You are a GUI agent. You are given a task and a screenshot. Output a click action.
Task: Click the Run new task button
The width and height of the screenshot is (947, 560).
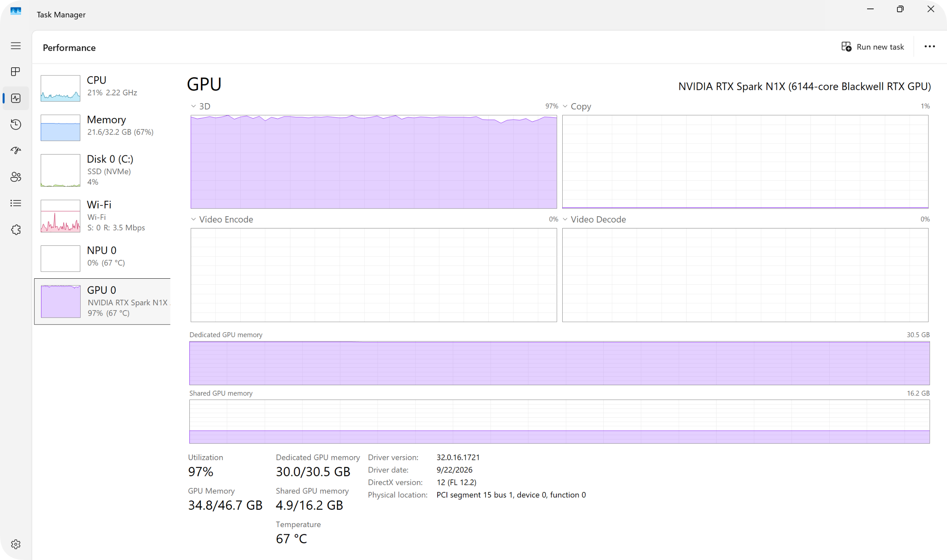tap(873, 47)
